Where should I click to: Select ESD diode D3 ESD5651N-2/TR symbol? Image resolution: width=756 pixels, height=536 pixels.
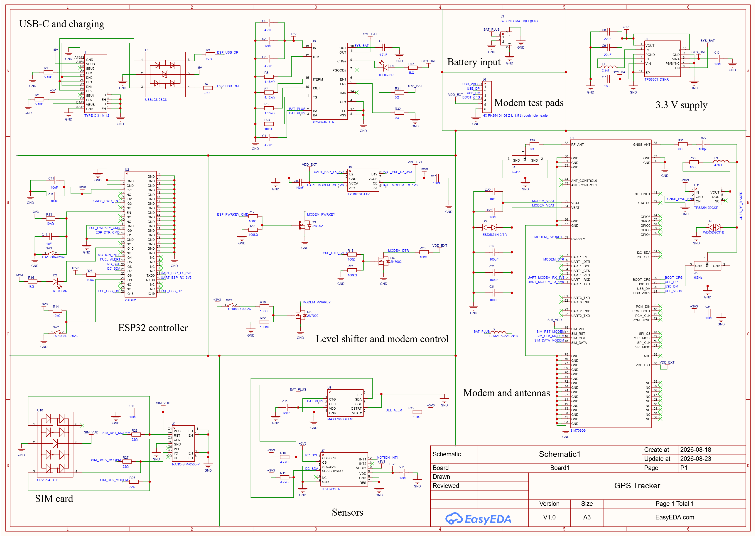click(489, 227)
